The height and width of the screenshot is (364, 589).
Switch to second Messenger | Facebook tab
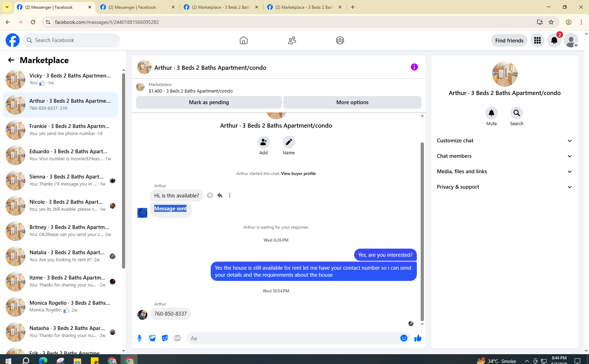tap(137, 7)
